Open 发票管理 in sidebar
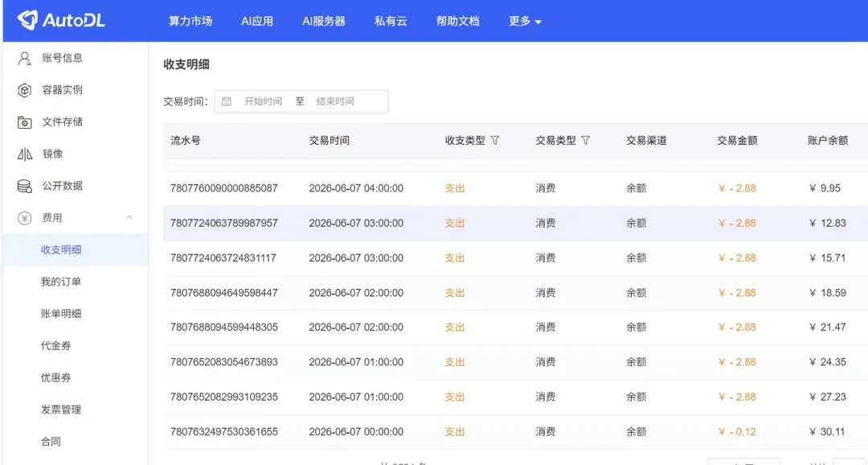The height and width of the screenshot is (465, 868). (61, 409)
